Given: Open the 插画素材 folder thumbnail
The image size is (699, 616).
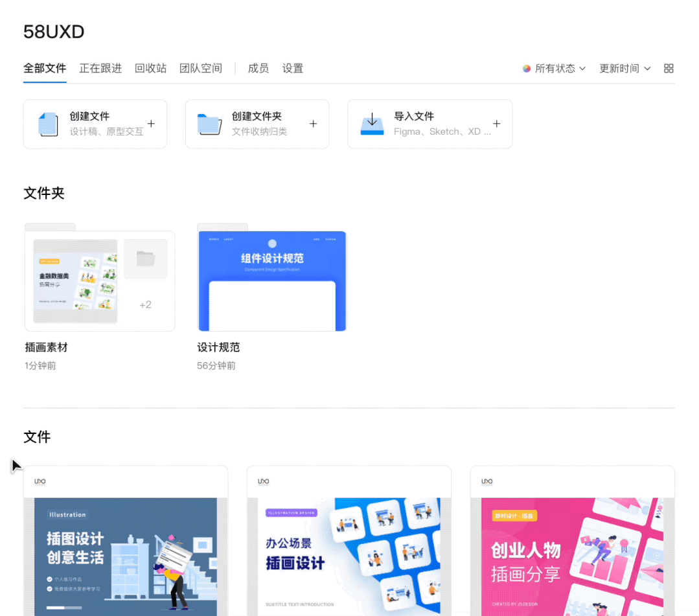Looking at the screenshot, I should click(100, 278).
